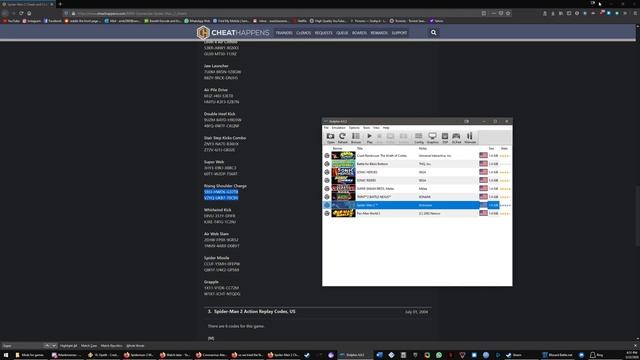Click the US flag icon in SONIC HEROES row

tap(483, 172)
